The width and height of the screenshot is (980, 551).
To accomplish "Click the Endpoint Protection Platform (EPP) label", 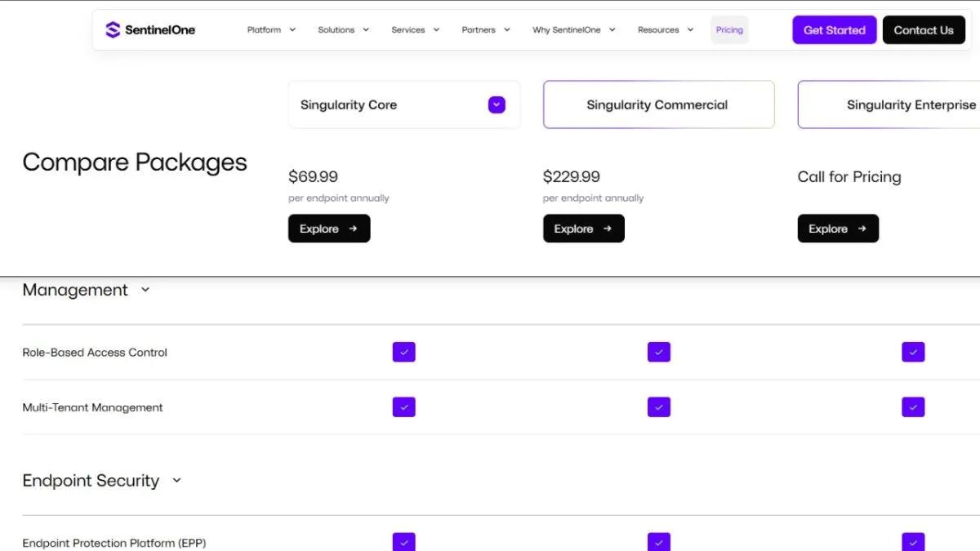I will click(x=114, y=543).
